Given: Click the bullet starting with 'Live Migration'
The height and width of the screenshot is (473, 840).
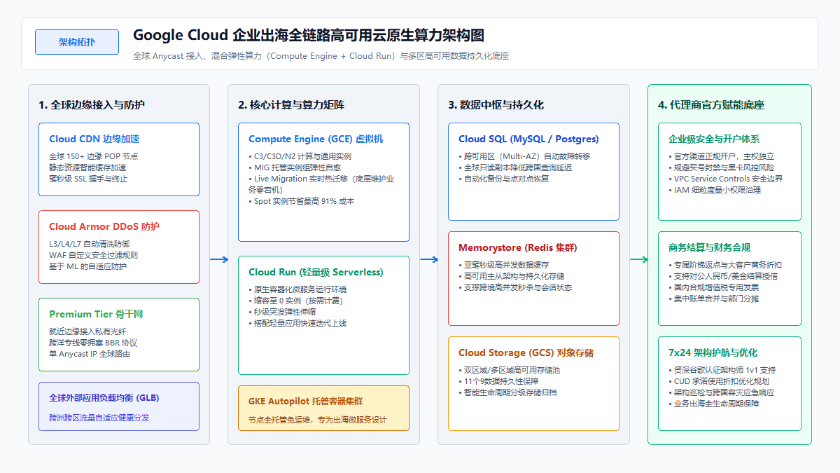Looking at the screenshot, I should pos(321,184).
